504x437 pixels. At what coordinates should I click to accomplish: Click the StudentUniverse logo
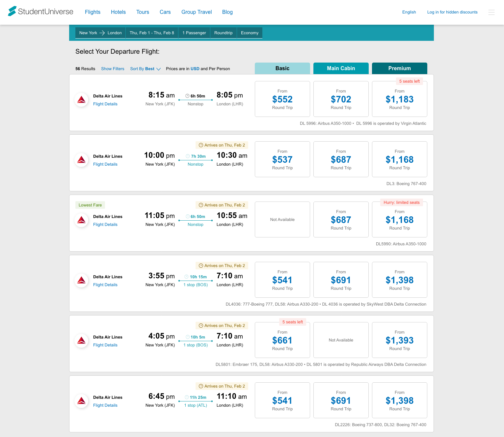(41, 12)
